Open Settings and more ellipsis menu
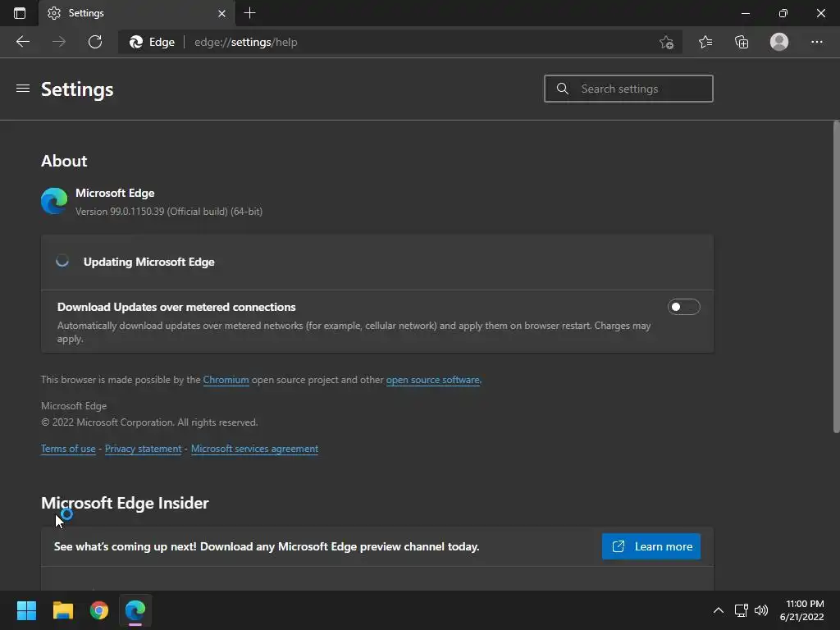 click(816, 42)
